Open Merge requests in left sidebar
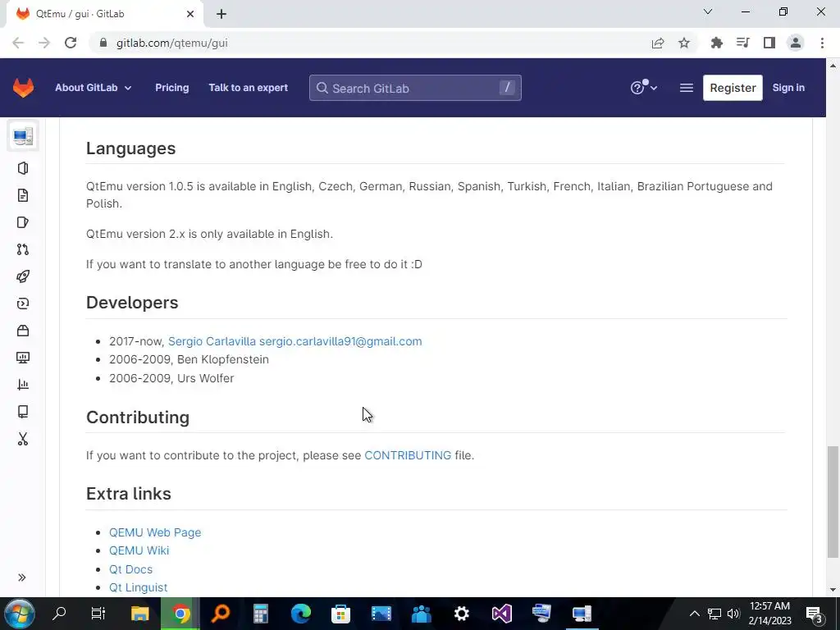This screenshot has height=630, width=840. pyautogui.click(x=23, y=249)
